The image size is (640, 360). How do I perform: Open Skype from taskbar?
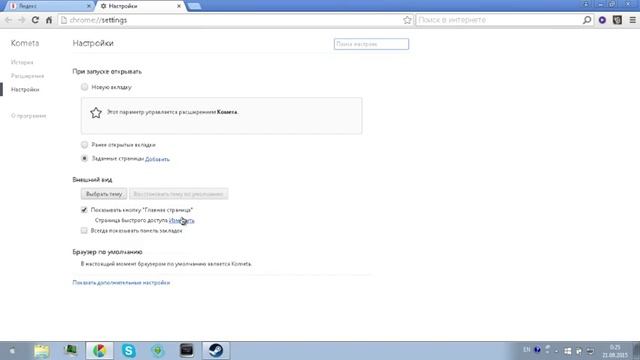129,351
